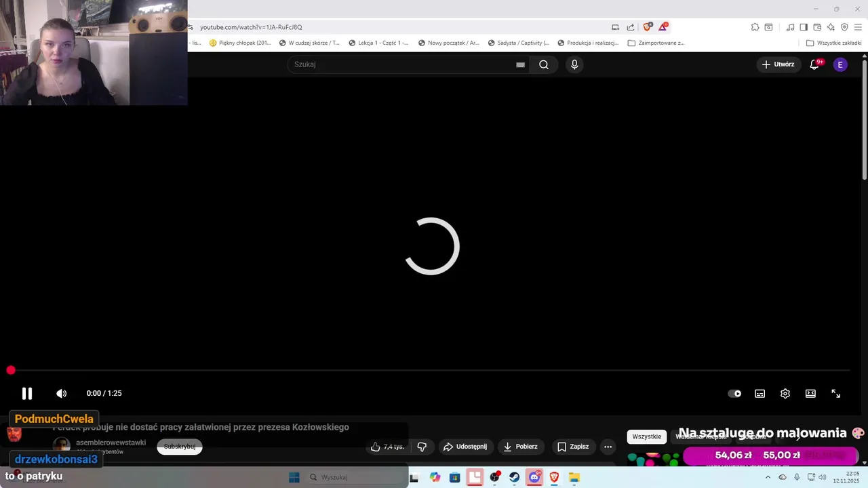This screenshot has height=488, width=868.
Task: Open OBS Studio from taskbar
Action: point(494,477)
